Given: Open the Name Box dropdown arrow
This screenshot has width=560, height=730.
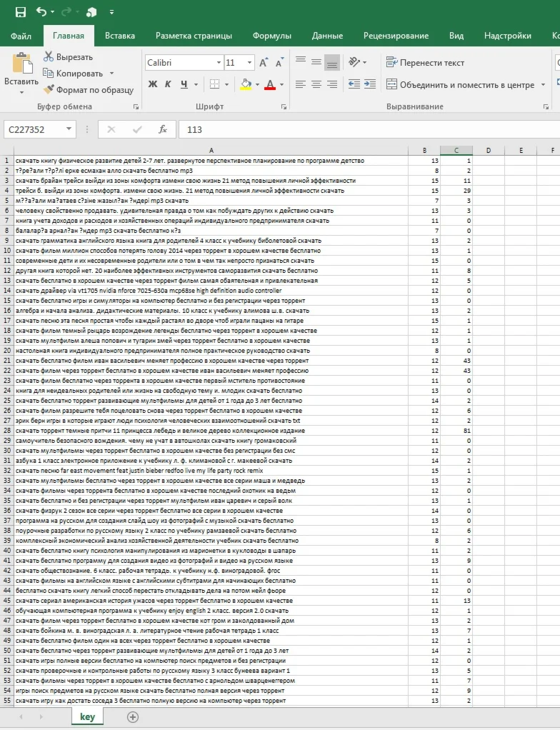Looking at the screenshot, I should click(x=69, y=129).
